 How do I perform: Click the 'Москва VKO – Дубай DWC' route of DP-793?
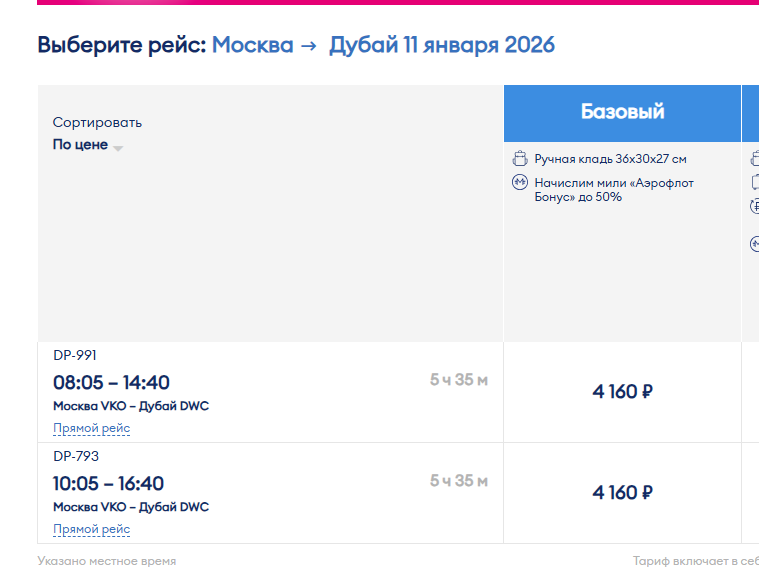click(131, 507)
